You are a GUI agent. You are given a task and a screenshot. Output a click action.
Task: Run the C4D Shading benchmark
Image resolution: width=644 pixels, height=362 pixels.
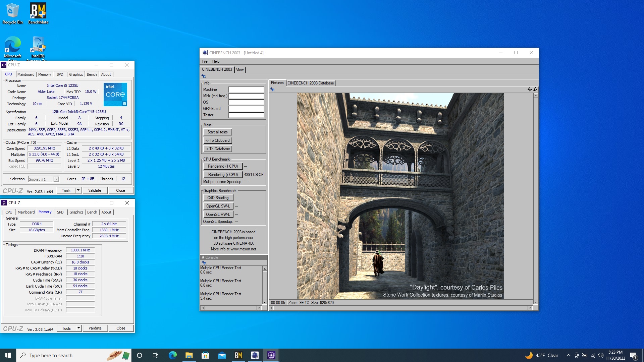pyautogui.click(x=218, y=198)
